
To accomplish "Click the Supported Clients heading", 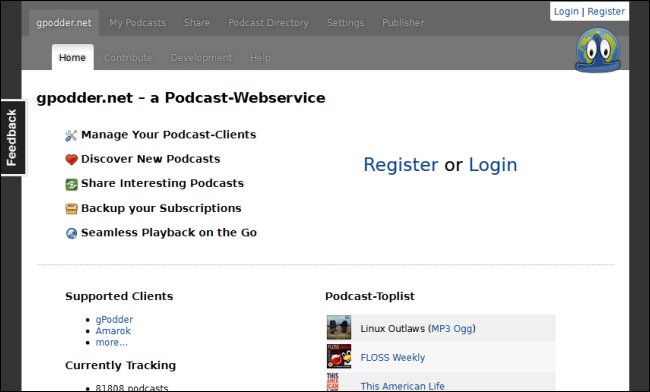I will [119, 296].
